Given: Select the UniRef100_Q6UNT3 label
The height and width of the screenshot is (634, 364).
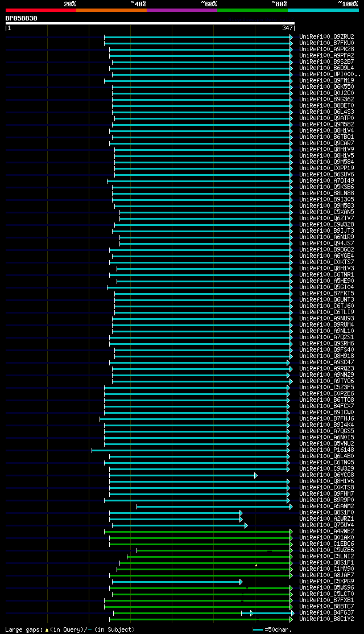Looking at the screenshot, I should [x=326, y=299].
